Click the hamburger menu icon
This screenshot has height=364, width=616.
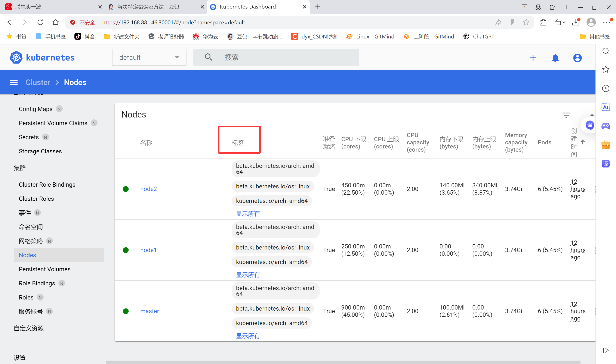click(13, 83)
